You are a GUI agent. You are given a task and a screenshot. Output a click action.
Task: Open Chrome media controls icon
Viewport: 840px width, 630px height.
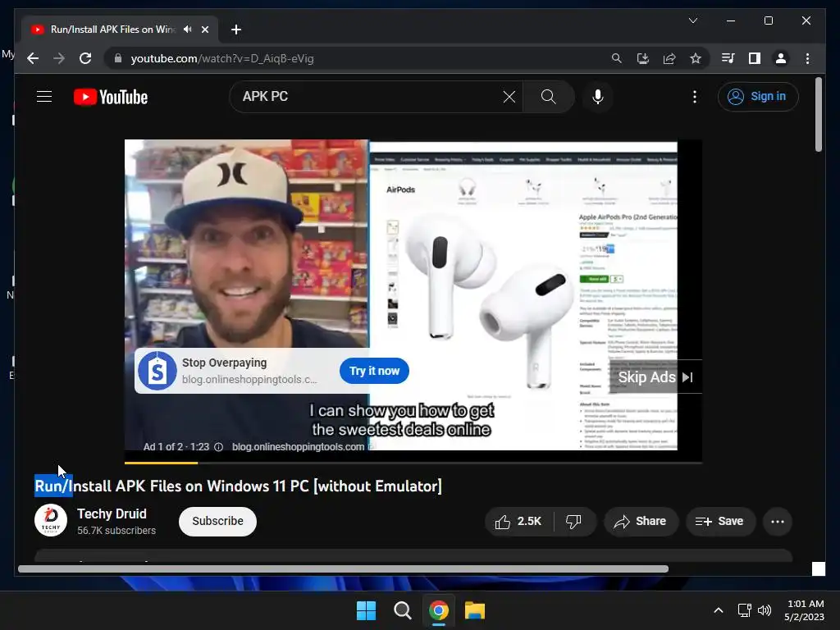pos(728,58)
